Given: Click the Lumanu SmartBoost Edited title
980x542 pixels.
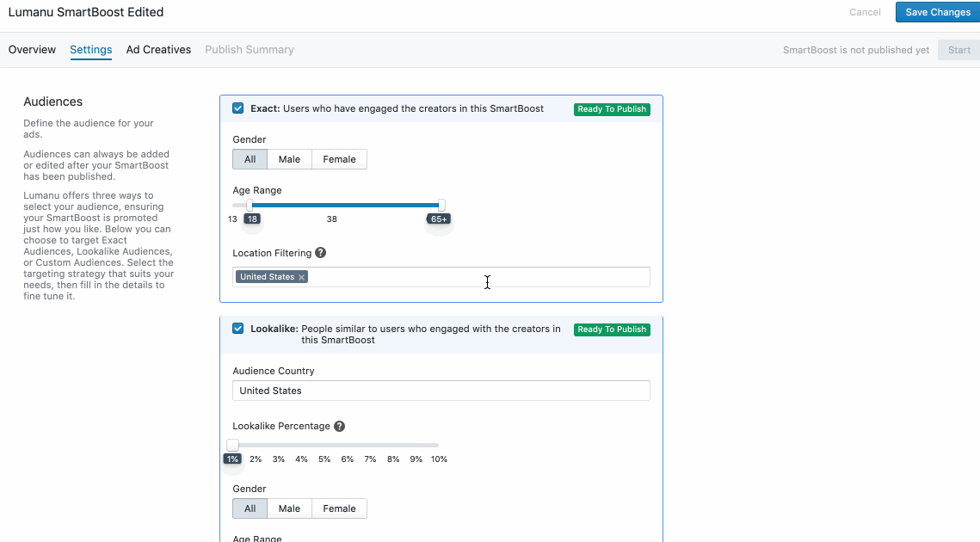Looking at the screenshot, I should tap(86, 12).
